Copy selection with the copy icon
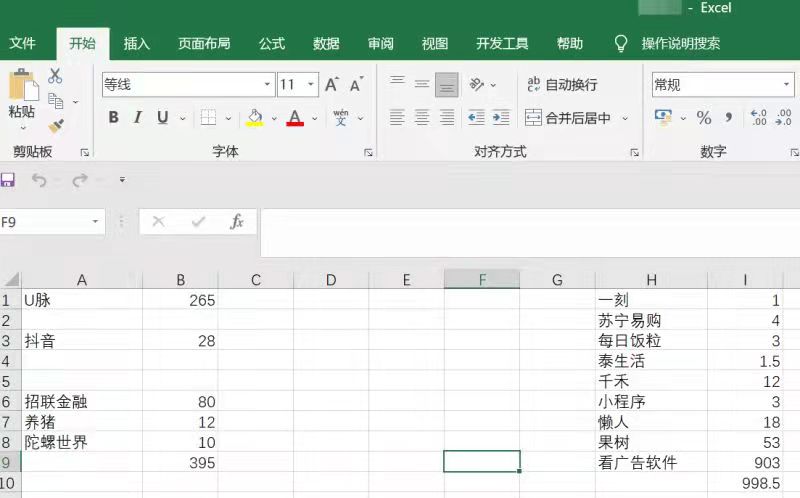The height and width of the screenshot is (498, 800). click(56, 101)
